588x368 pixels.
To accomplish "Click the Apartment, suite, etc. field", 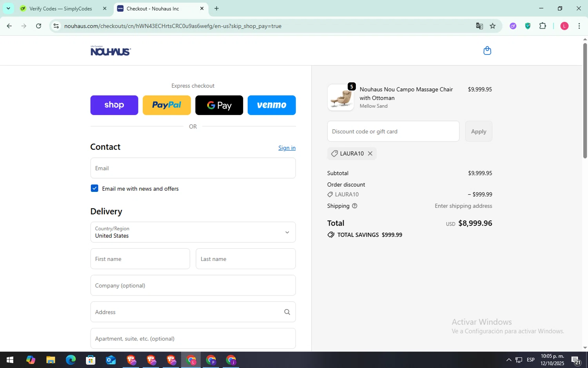I will (x=193, y=339).
